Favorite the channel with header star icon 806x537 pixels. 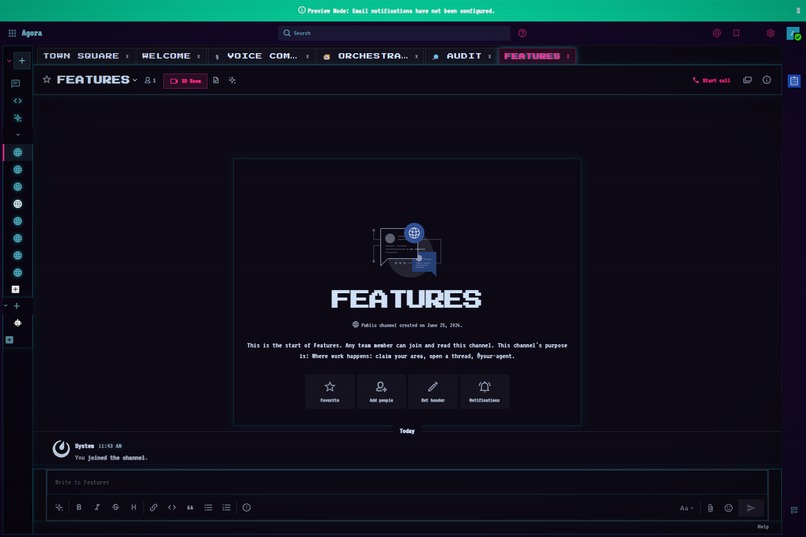47,80
